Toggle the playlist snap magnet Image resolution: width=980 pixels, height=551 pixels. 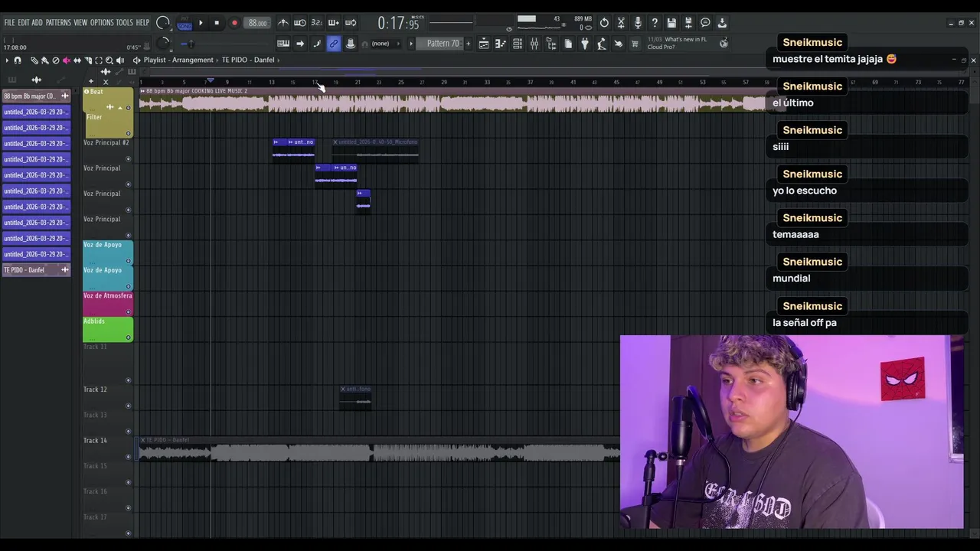[x=18, y=60]
